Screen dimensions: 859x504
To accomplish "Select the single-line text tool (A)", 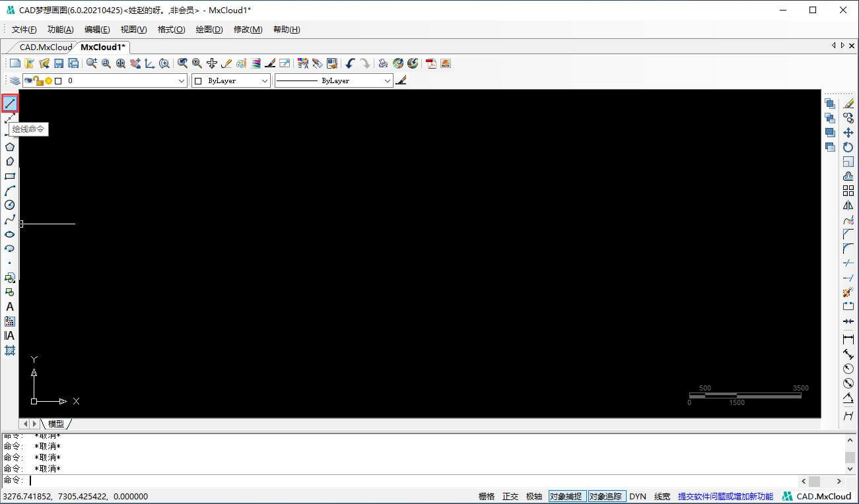I will [x=10, y=307].
